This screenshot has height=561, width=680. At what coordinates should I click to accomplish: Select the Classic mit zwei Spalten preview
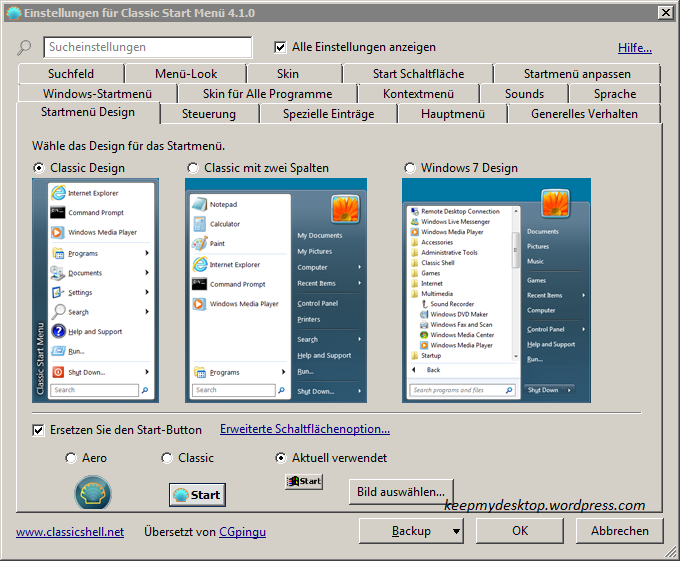(276, 291)
